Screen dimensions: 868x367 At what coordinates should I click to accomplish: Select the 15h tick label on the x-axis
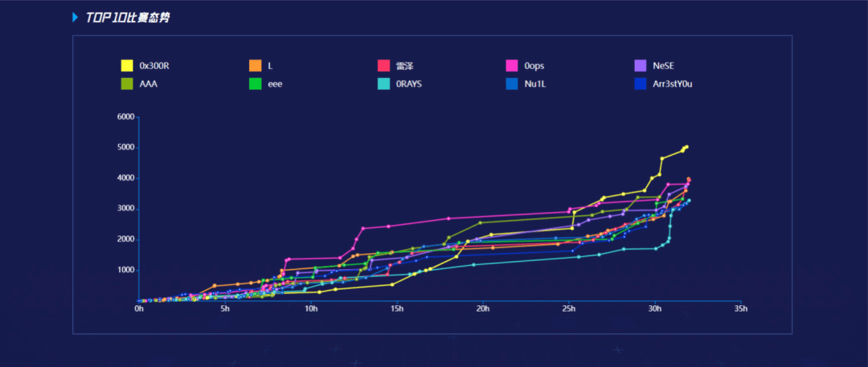(397, 308)
